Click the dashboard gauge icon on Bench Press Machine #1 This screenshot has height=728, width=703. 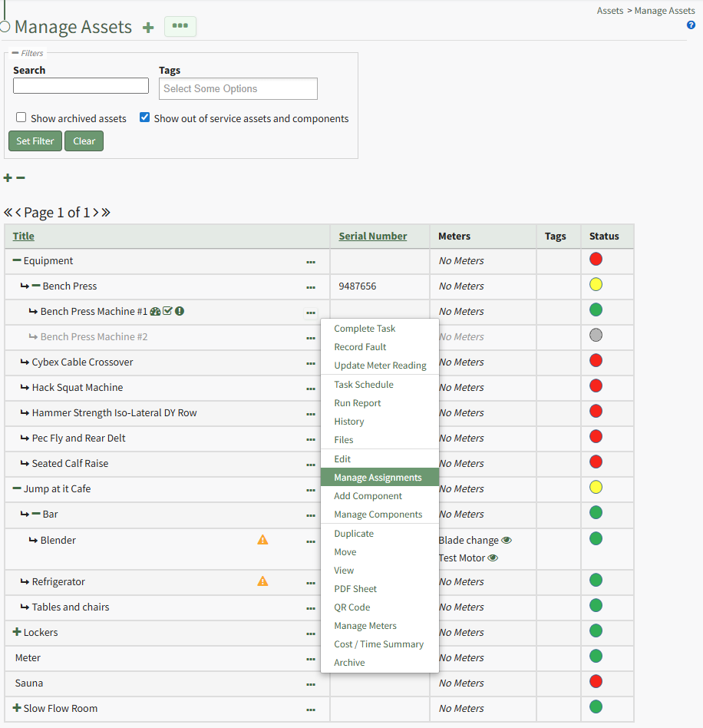pos(155,311)
